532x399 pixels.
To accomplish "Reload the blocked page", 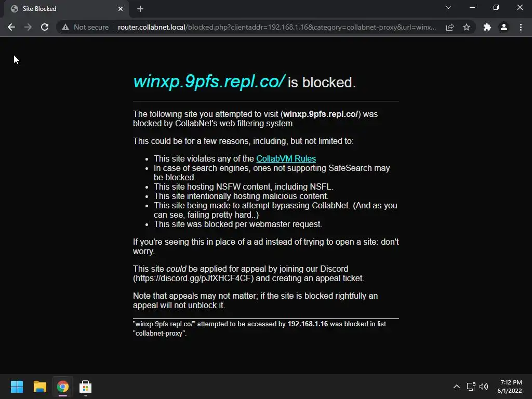I will [45, 27].
